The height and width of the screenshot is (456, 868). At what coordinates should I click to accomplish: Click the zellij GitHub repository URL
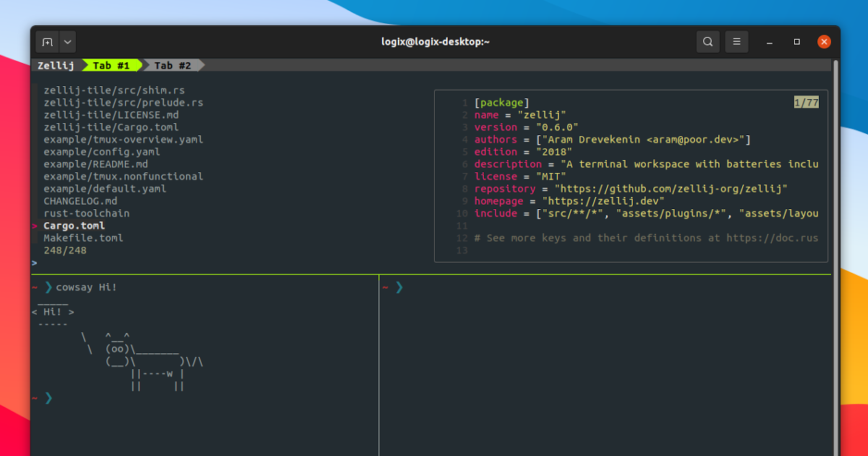pyautogui.click(x=671, y=189)
